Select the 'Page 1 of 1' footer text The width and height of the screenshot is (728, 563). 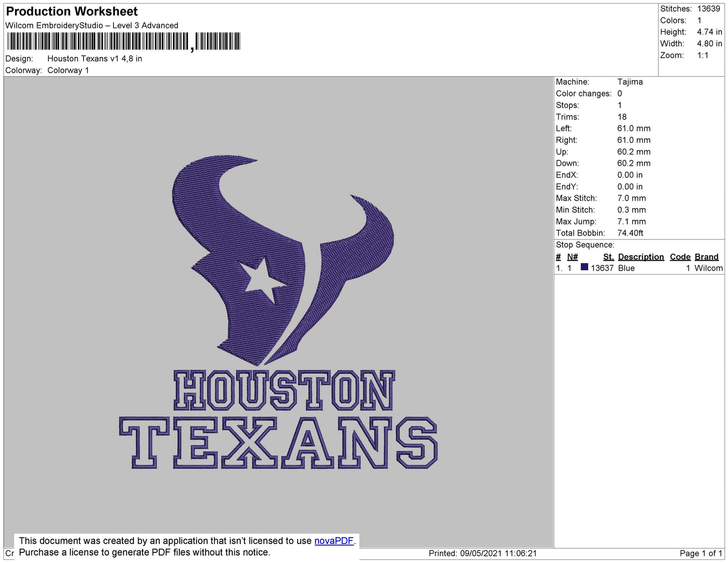pos(701,553)
